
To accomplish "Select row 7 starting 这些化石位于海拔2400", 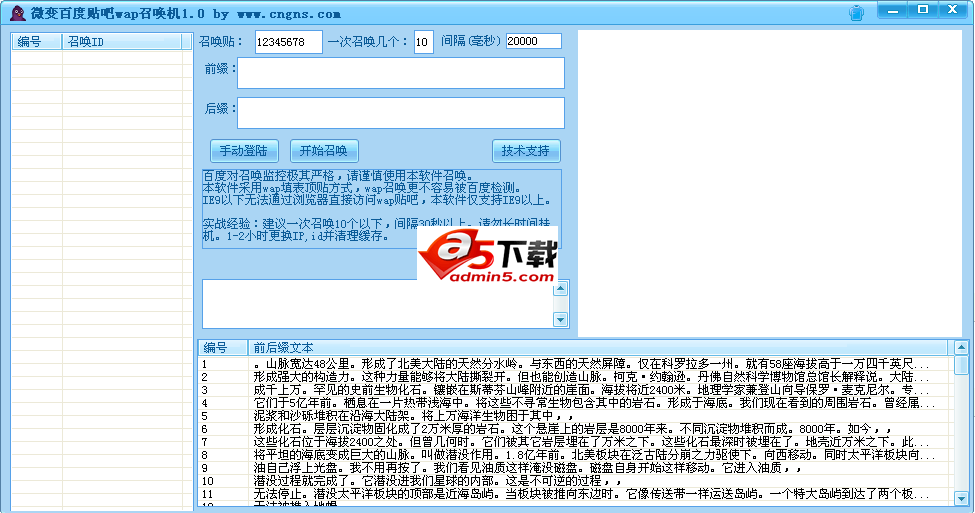I will click(x=575, y=442).
